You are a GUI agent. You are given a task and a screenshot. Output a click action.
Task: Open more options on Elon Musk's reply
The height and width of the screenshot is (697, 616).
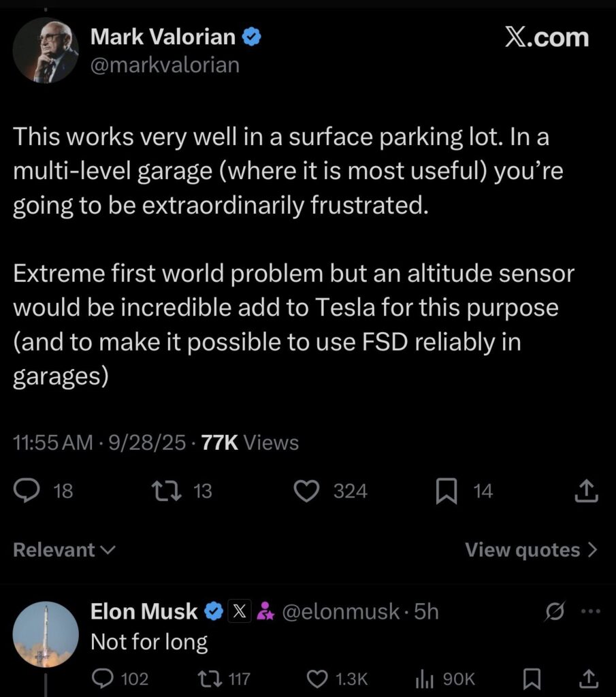point(589,613)
